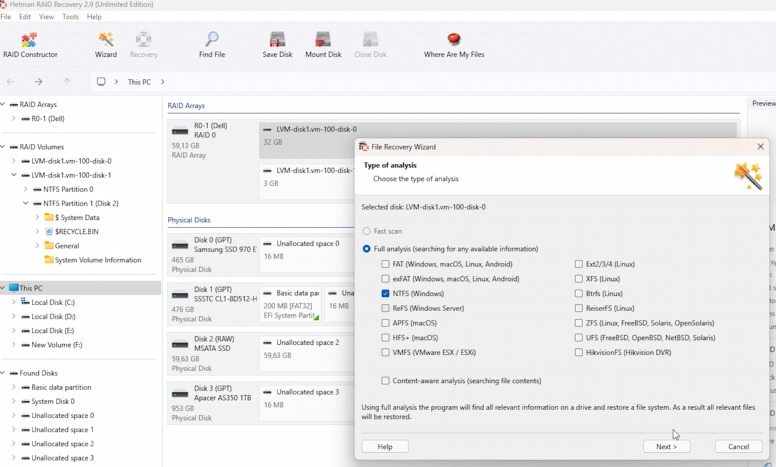Screen dimensions: 776x467
Task: Select Disk 0 Samsung SSD 970 tile
Action: (x=213, y=254)
